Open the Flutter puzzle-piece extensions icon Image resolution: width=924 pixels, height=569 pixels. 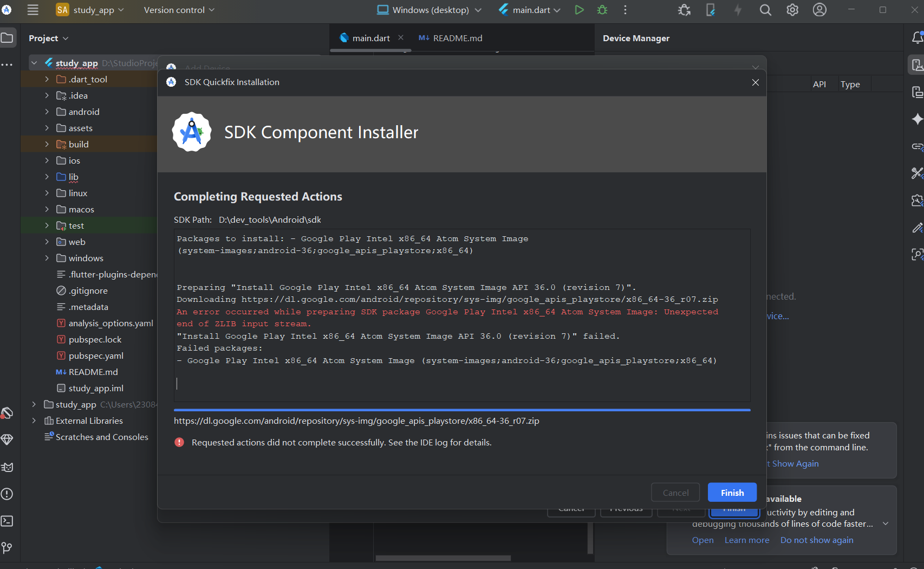[917, 201]
